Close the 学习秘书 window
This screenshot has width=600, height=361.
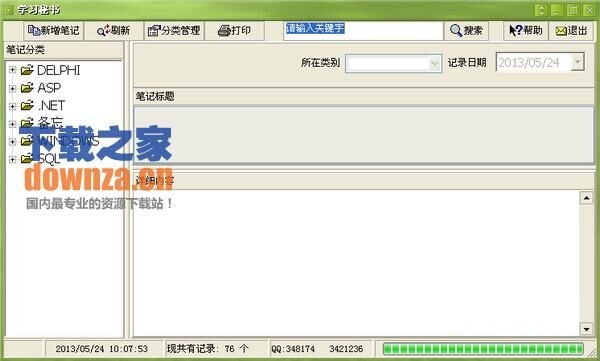(x=589, y=10)
